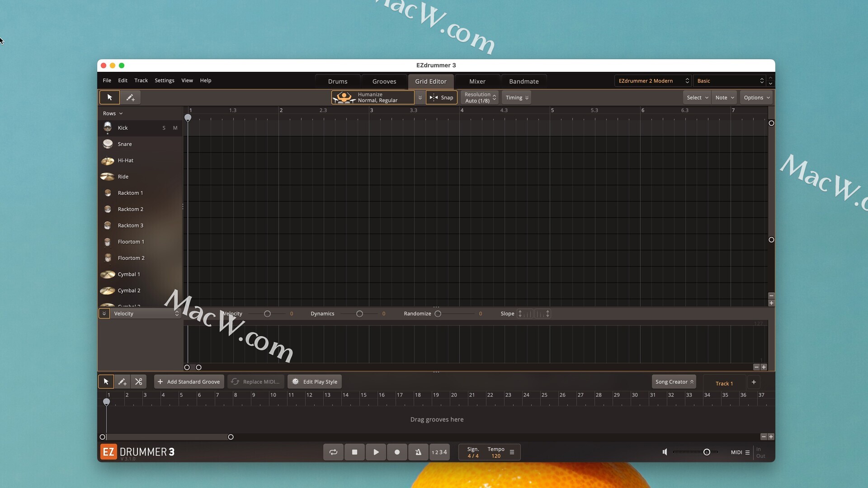Open the Resolution Auto (1/8) dropdown

click(x=480, y=97)
